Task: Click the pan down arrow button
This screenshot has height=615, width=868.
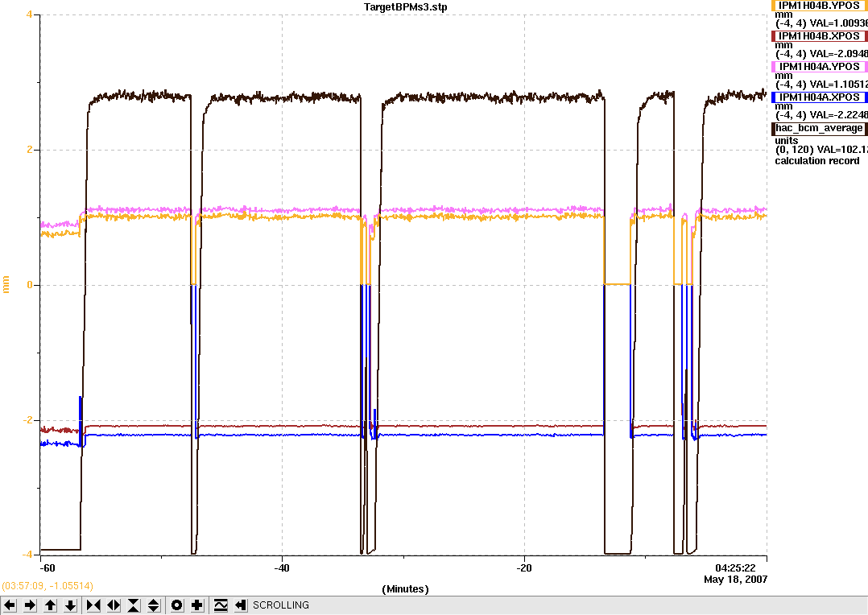Action: [70, 605]
